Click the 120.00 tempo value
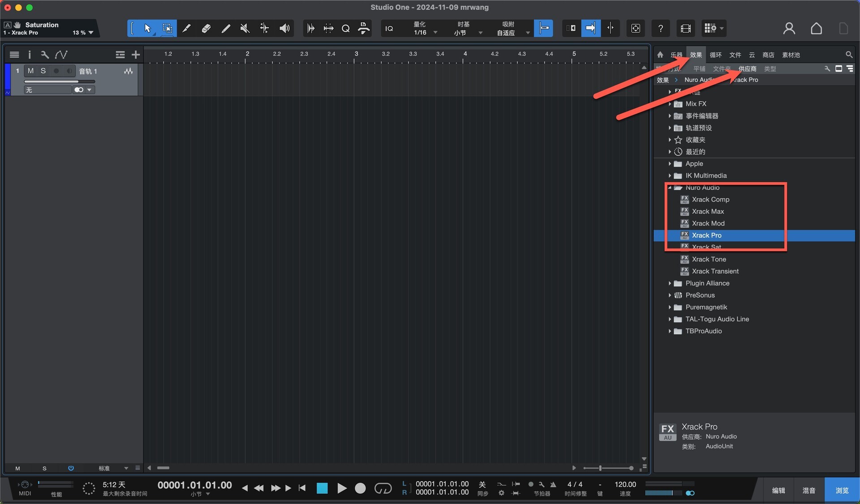 [x=625, y=484]
